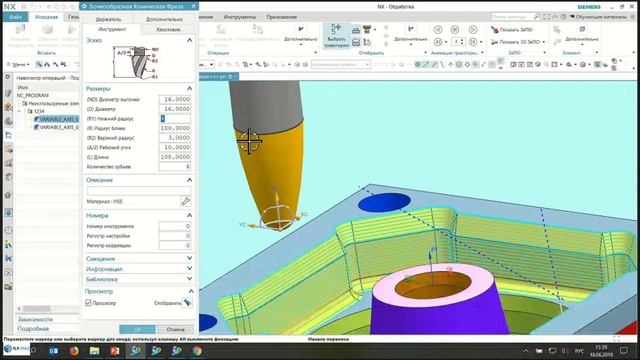The width and height of the screenshot is (640, 360).
Task: Open File Explorer from the taskbar
Action: point(94,351)
